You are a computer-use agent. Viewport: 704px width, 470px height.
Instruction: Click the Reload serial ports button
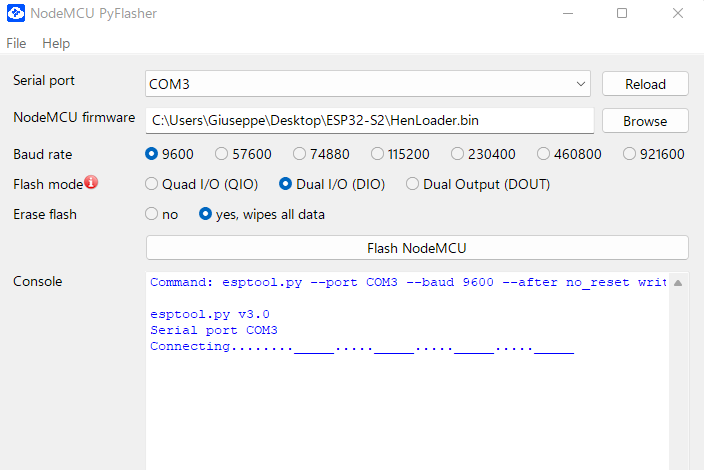tap(645, 84)
